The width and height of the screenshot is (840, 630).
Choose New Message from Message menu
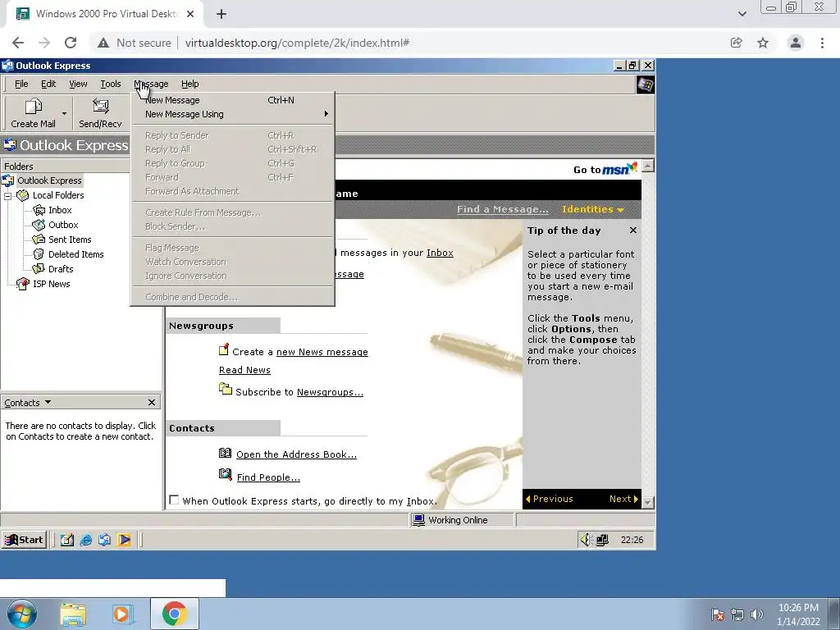pyautogui.click(x=232, y=100)
